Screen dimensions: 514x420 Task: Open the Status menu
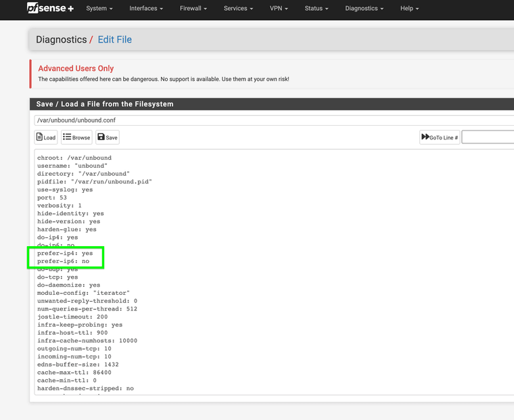tap(317, 9)
